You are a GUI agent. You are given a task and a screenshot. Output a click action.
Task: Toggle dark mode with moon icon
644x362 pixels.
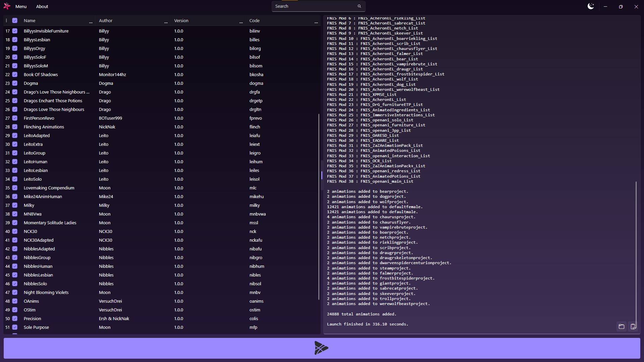pos(591,6)
